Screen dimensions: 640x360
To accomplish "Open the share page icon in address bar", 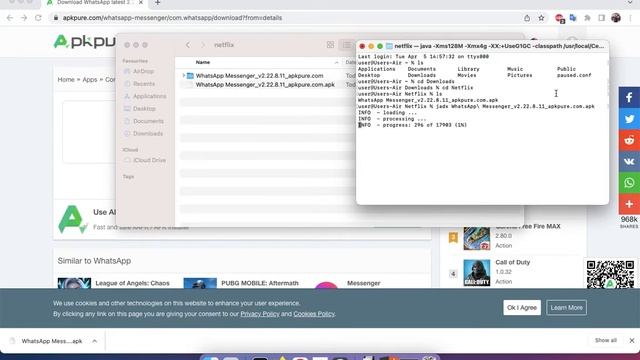I will pyautogui.click(x=527, y=18).
